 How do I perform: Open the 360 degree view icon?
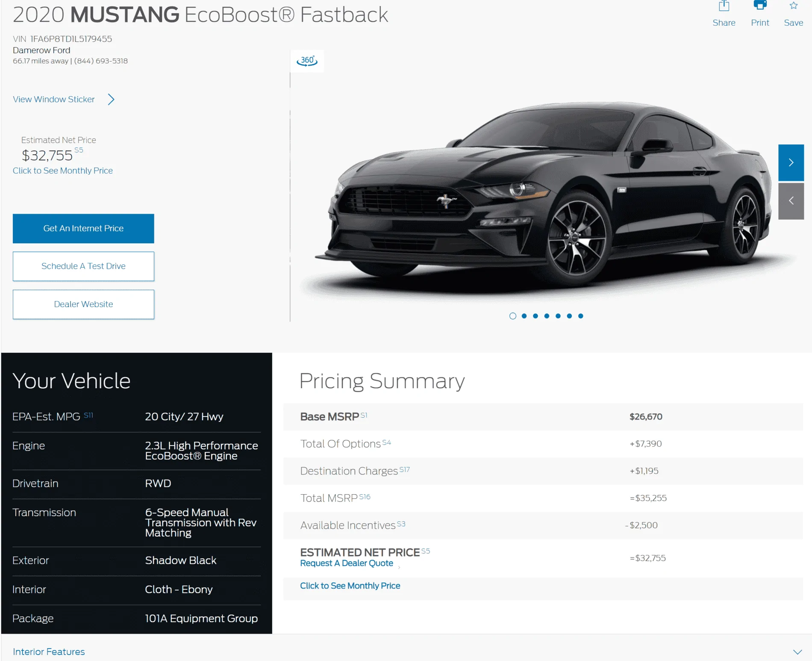pos(307,61)
